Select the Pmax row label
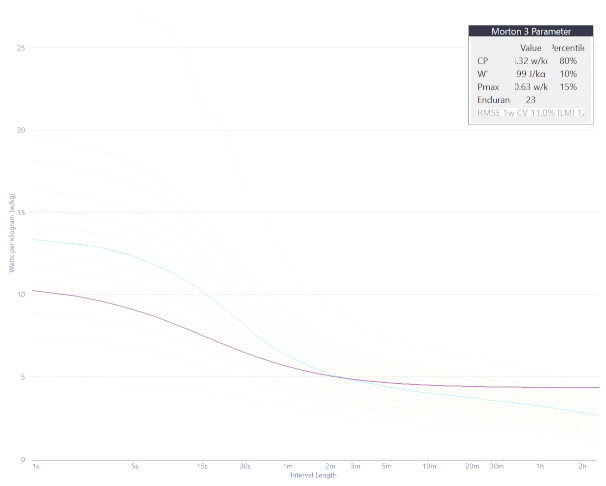This screenshot has height=486, width=606. click(488, 87)
